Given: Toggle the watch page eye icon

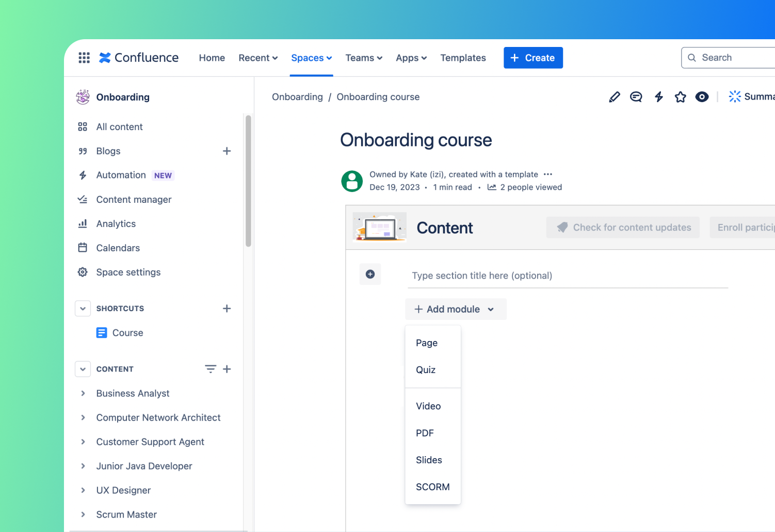Looking at the screenshot, I should tap(702, 97).
